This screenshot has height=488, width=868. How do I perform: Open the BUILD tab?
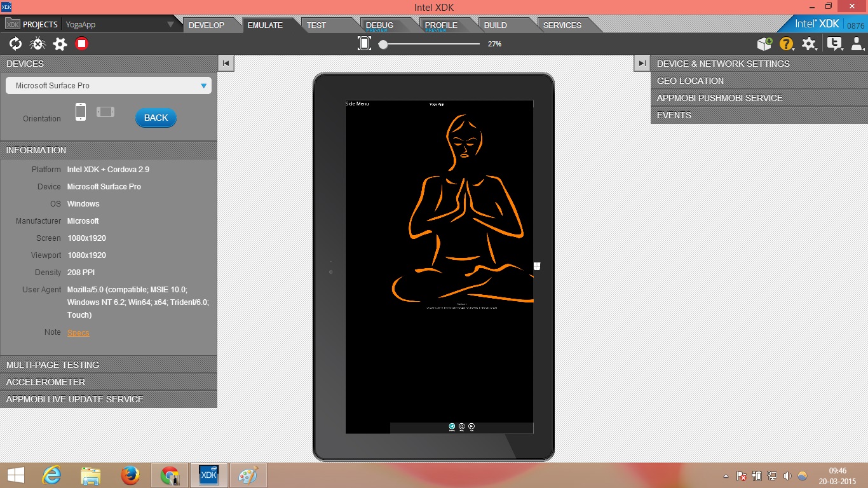[x=496, y=25]
